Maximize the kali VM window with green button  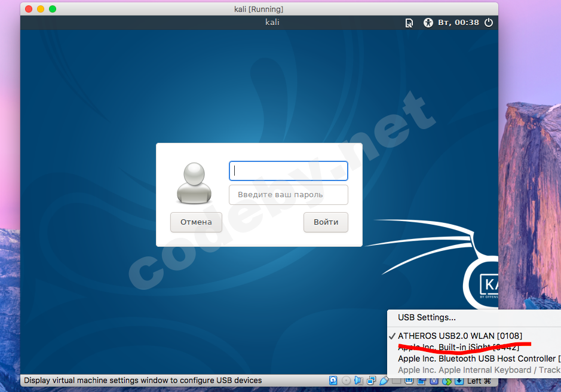pyautogui.click(x=53, y=9)
